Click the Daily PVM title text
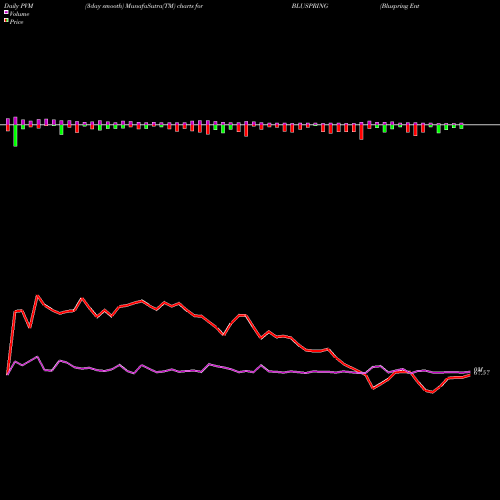 (19, 6)
